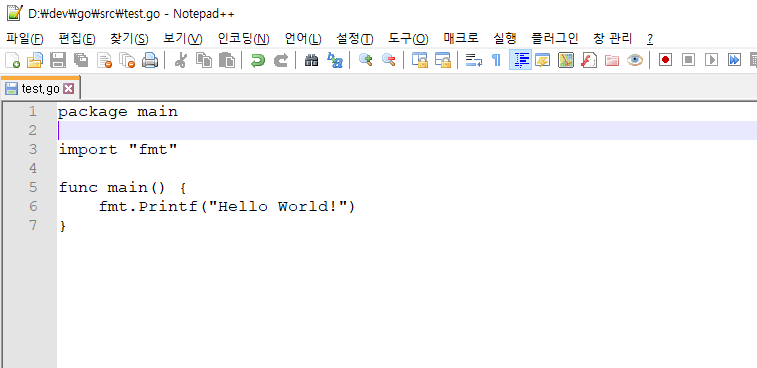This screenshot has width=757, height=368.
Task: Toggle the Function List panel icon
Action: point(589,60)
